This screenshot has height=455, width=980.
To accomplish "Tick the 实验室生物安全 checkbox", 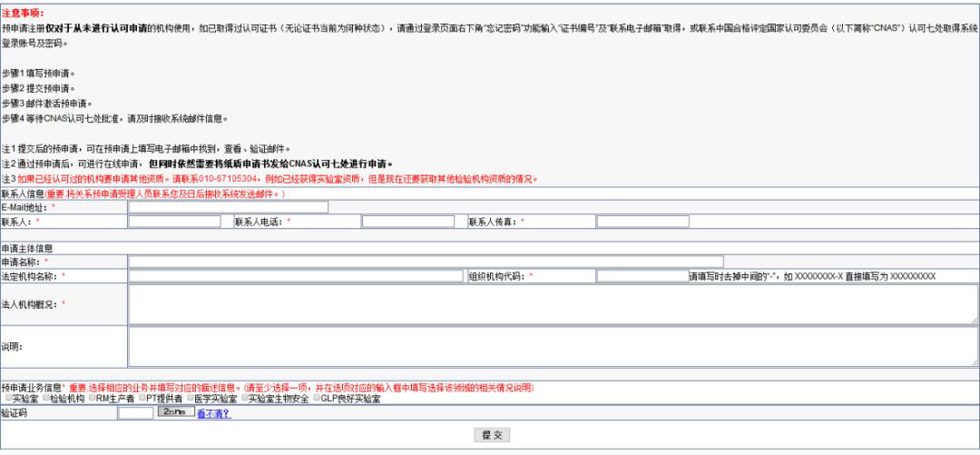I will click(x=246, y=399).
